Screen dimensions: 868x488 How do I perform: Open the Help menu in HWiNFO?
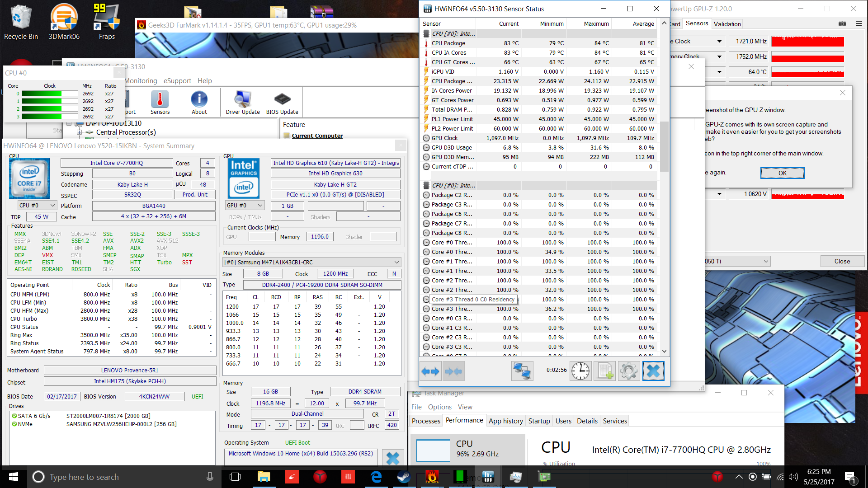pyautogui.click(x=204, y=81)
